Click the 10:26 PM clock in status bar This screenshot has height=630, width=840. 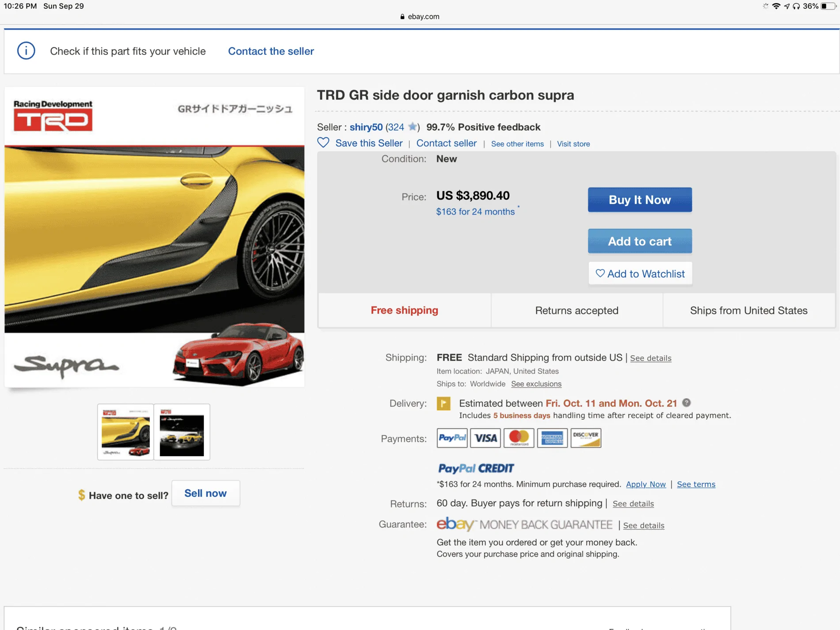pos(20,6)
